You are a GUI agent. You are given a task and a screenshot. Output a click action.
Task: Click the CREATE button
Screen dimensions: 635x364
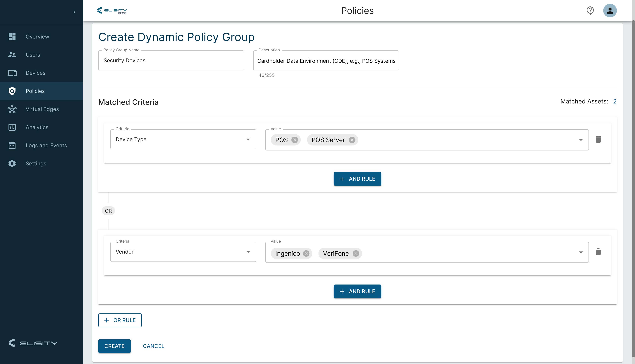tap(114, 346)
